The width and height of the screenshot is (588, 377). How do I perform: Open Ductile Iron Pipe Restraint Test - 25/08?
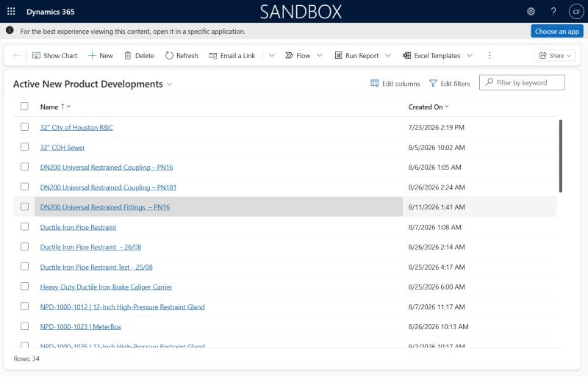(96, 267)
